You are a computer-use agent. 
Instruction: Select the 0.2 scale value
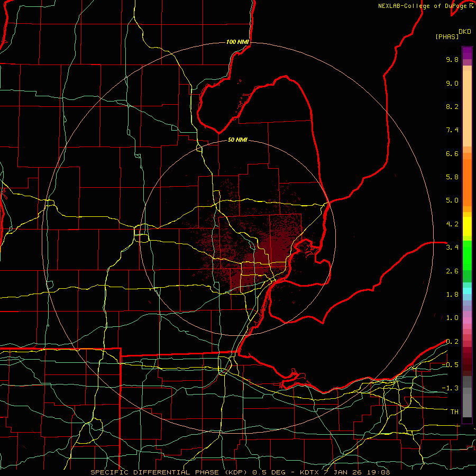pos(452,342)
